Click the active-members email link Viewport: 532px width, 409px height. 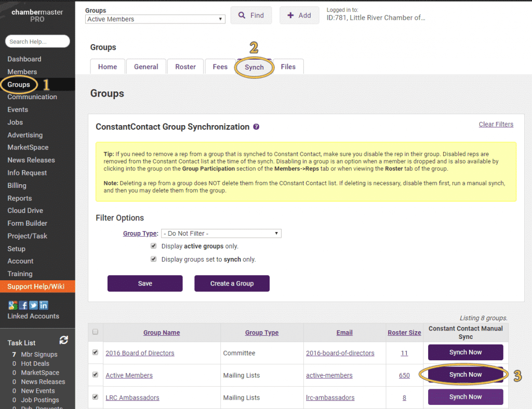click(329, 375)
